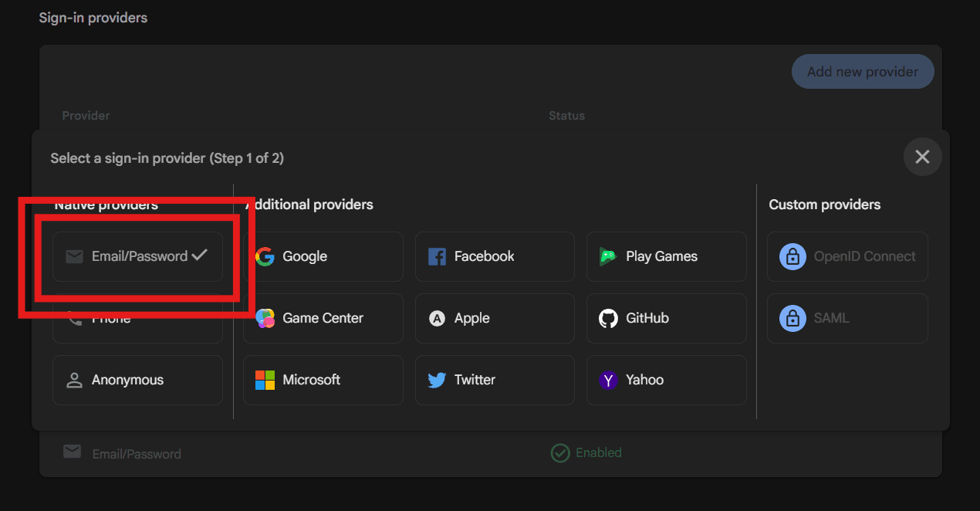The height and width of the screenshot is (511, 980).
Task: Select the Game Center provider
Action: tap(323, 318)
